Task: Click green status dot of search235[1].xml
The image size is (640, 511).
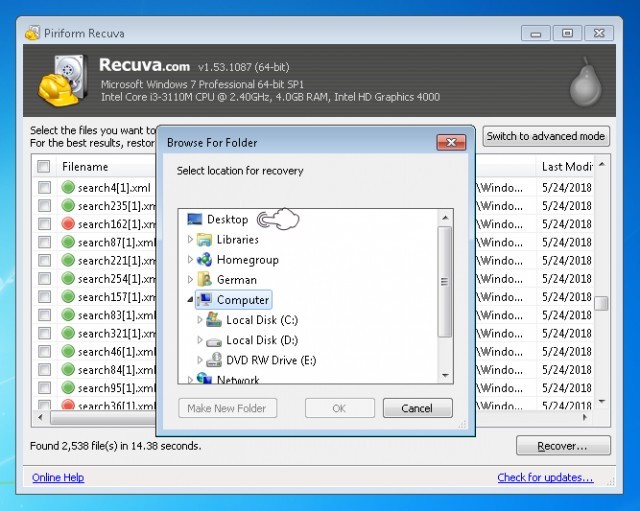Action: click(68, 205)
